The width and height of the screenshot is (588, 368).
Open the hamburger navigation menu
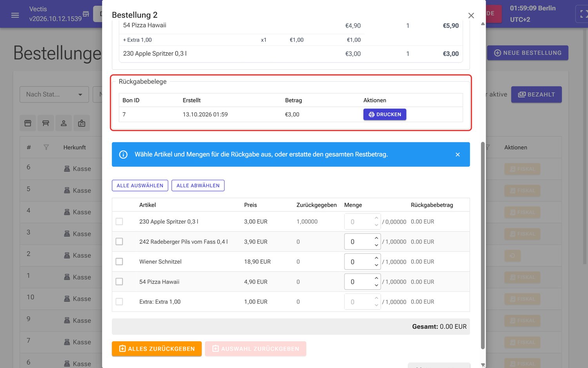[x=15, y=15]
